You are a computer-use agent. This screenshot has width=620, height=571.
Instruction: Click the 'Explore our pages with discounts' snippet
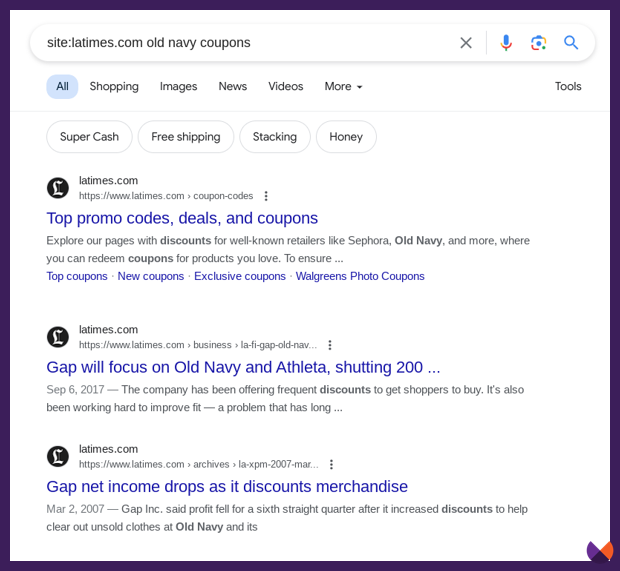pos(288,250)
